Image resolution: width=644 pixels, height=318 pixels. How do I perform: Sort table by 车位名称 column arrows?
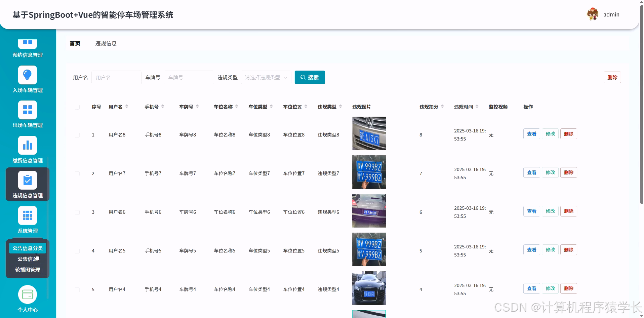[x=237, y=107]
